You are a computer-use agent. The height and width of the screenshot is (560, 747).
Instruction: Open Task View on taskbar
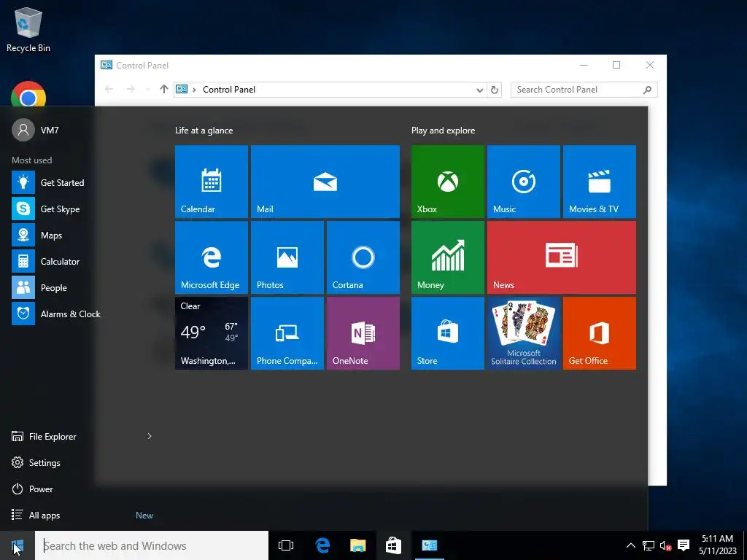[286, 545]
